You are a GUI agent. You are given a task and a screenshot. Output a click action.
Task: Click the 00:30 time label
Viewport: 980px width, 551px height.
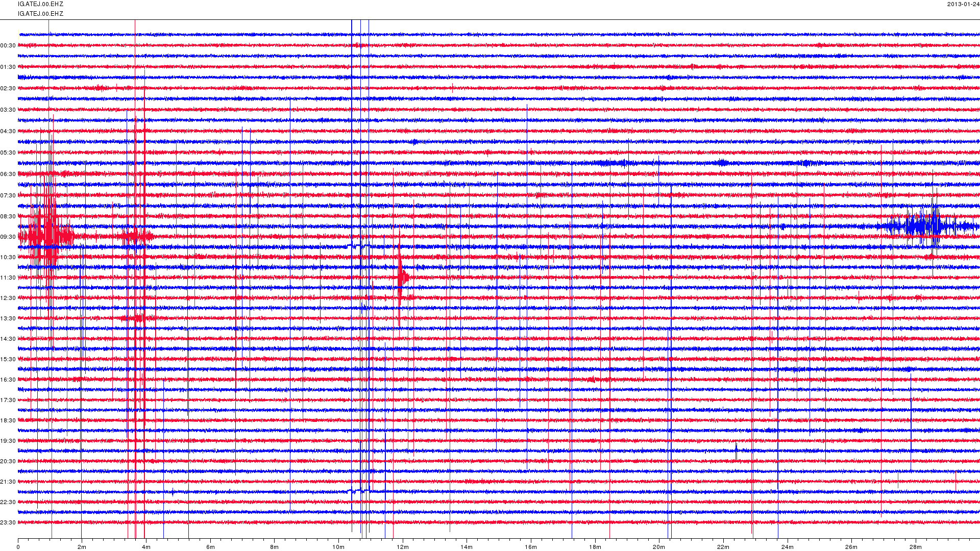pos(8,46)
